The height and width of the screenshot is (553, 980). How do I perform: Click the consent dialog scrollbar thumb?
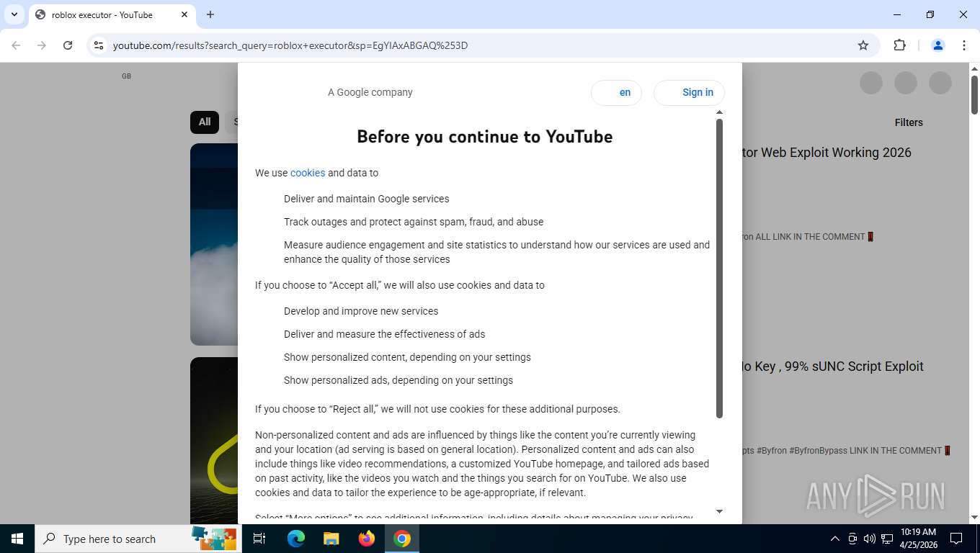tap(719, 268)
